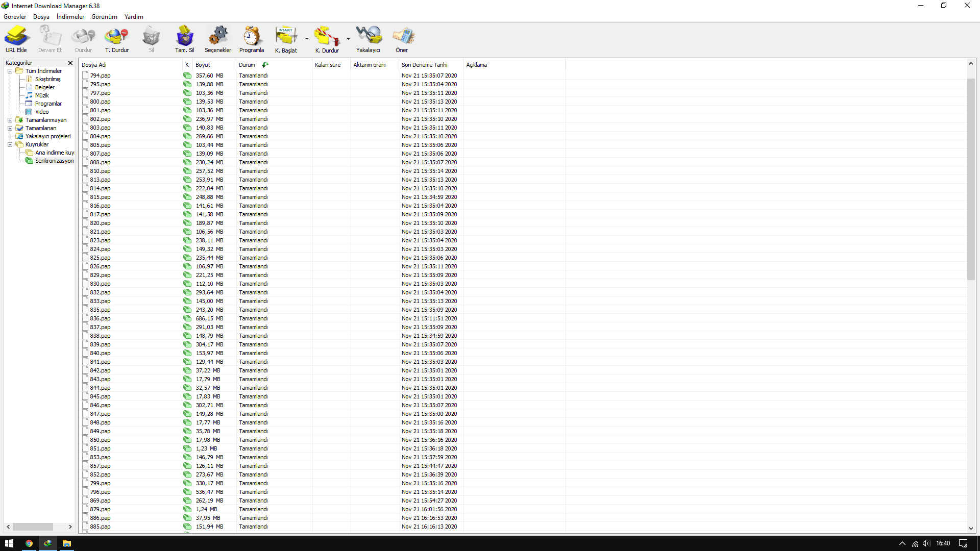
Task: Open dropdown arrow beside K. Durdur
Action: (x=348, y=39)
